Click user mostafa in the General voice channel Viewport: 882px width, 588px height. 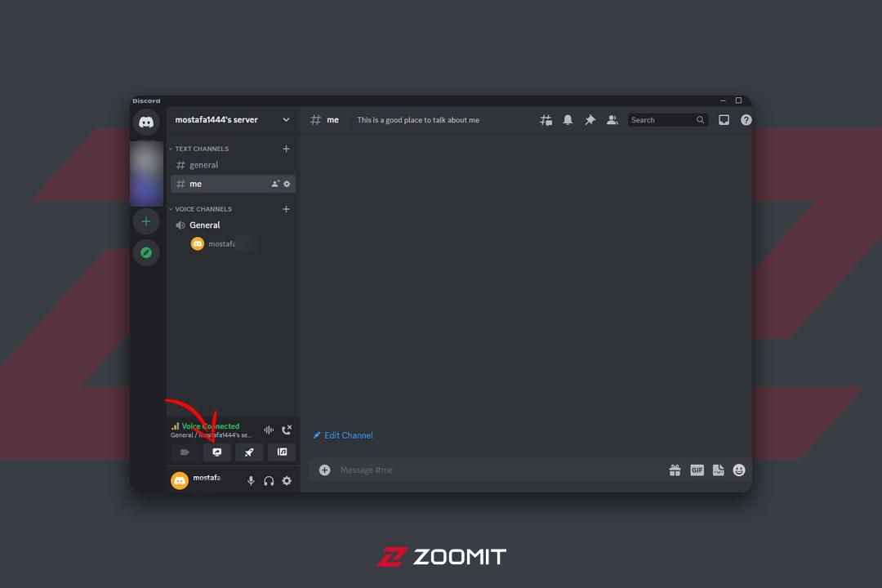pos(221,243)
